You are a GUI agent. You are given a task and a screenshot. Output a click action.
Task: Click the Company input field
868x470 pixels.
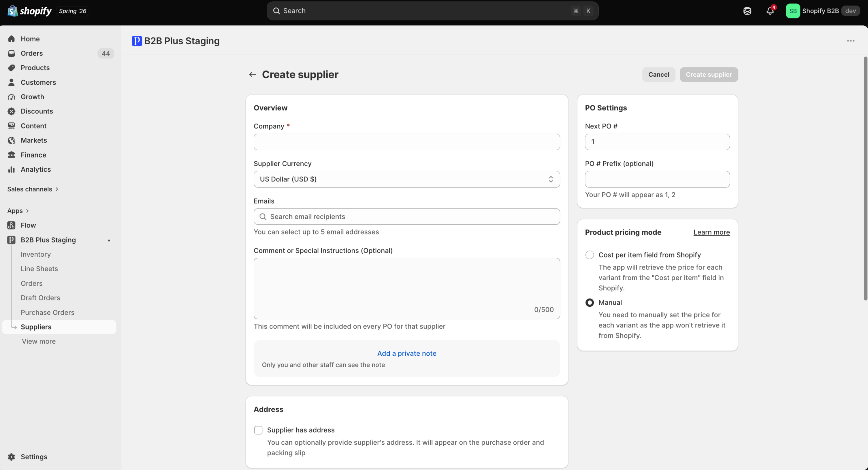(x=407, y=142)
